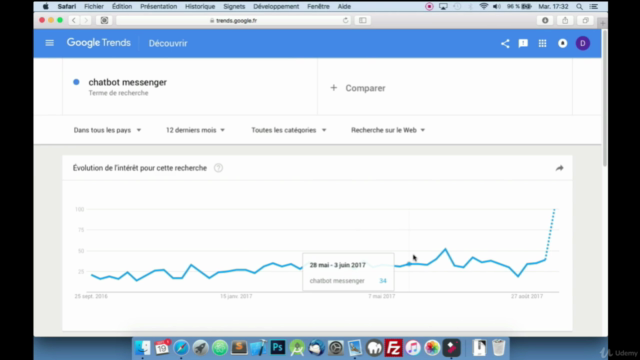Open FileZilla from the Dock
This screenshot has width=640, height=360.
click(393, 348)
